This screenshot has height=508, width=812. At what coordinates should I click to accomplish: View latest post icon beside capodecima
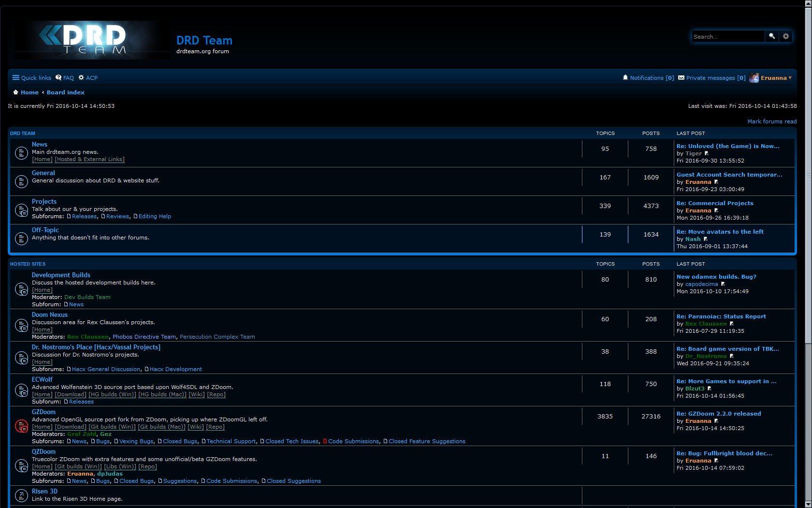pyautogui.click(x=723, y=284)
